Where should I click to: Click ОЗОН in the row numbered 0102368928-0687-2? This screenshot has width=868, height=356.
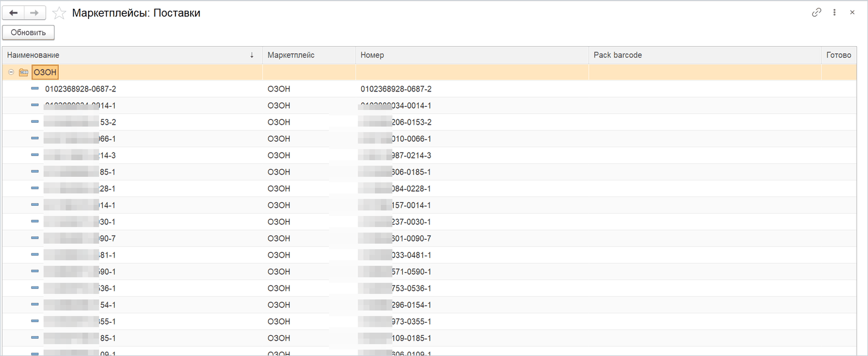pos(279,89)
